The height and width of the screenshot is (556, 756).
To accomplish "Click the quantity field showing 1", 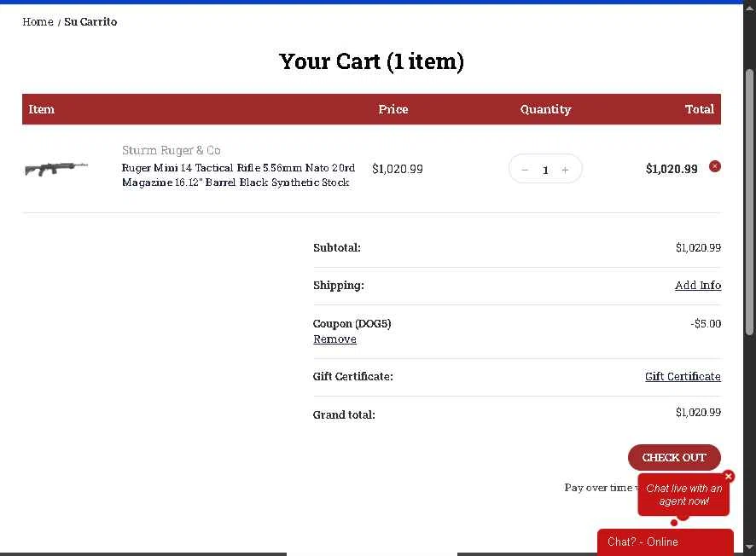I will pos(545,170).
